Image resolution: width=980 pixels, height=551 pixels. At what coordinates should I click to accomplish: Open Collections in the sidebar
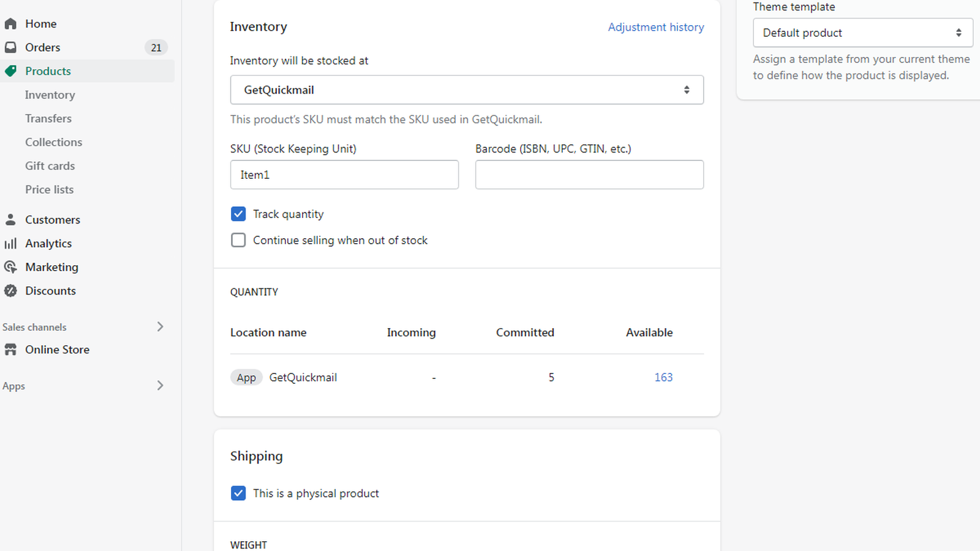[x=54, y=142]
